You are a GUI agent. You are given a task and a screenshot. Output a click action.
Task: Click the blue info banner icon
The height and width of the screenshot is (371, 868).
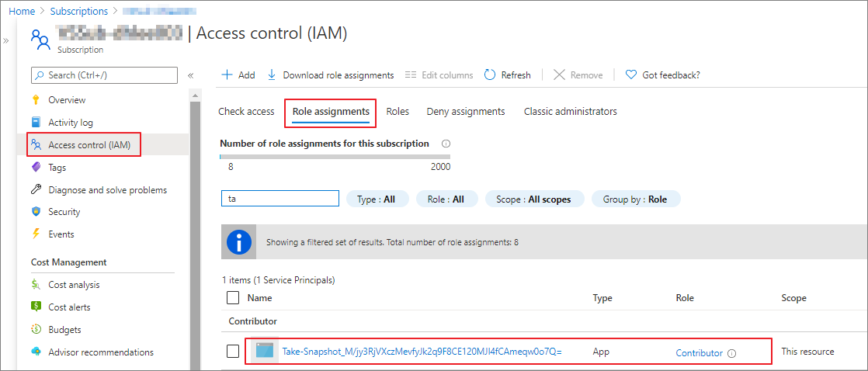click(x=239, y=242)
